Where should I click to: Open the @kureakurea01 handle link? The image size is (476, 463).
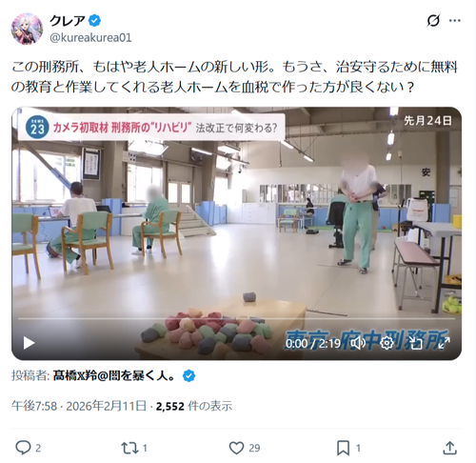click(90, 38)
